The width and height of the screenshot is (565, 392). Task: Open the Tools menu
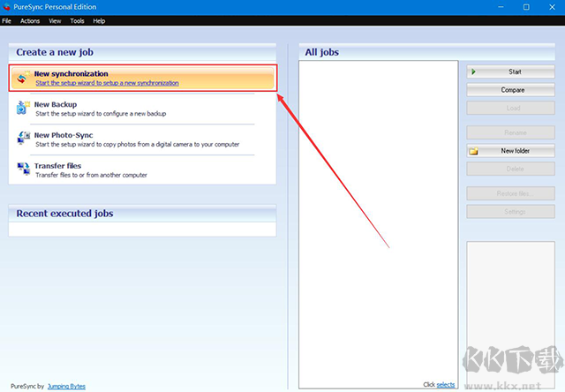click(x=77, y=21)
